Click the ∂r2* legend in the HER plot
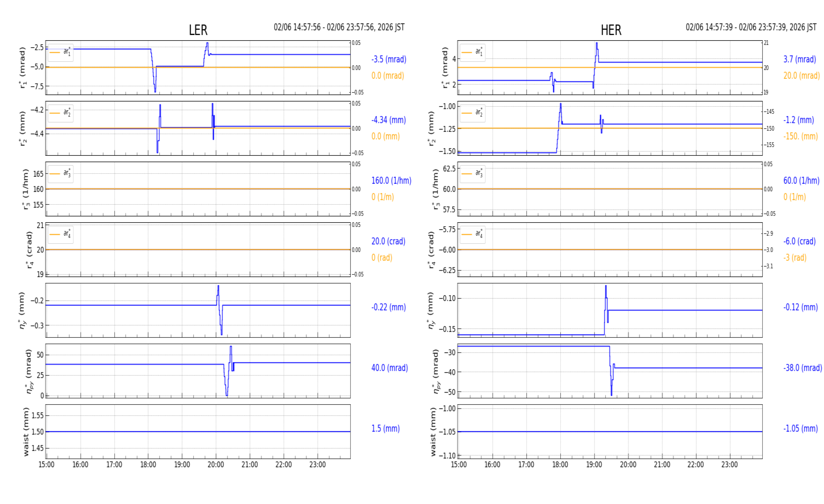Screen dimensions: 824x504 coord(472,113)
